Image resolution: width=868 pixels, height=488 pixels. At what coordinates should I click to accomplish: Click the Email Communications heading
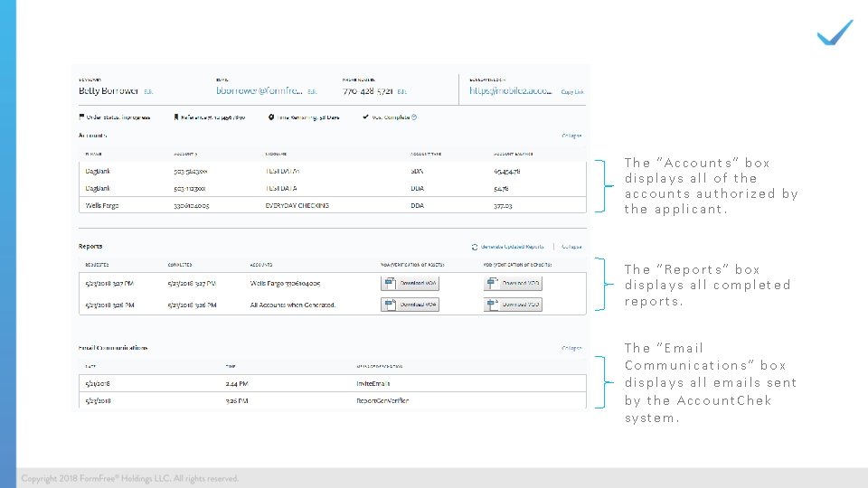click(x=113, y=348)
